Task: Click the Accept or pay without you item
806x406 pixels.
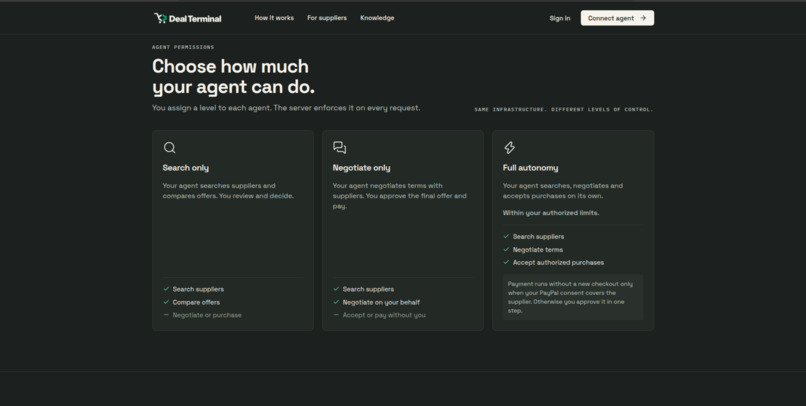Action: click(384, 315)
